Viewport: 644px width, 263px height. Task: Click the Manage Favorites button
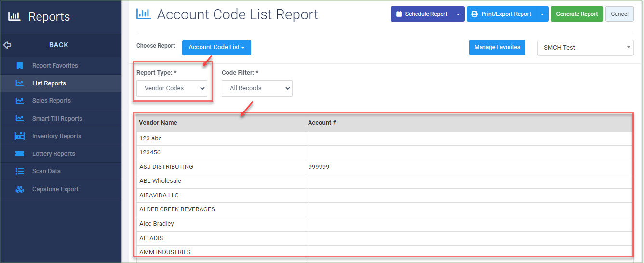497,47
